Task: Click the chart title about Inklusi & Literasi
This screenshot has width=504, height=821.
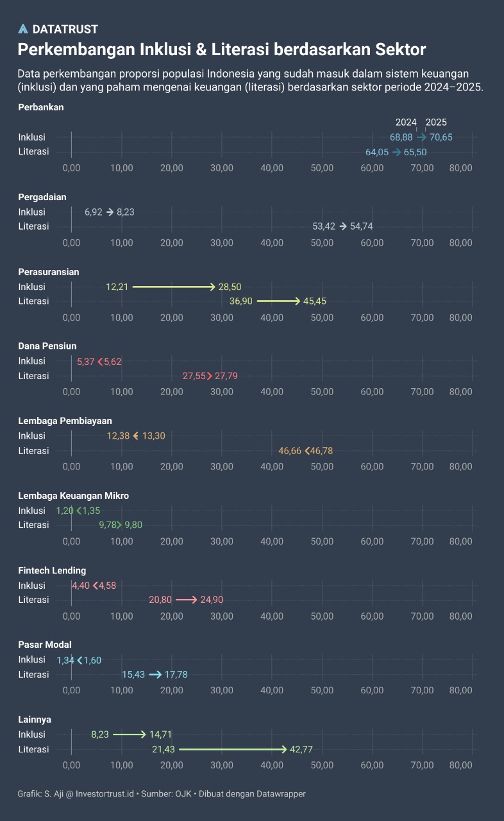Action: 221,49
